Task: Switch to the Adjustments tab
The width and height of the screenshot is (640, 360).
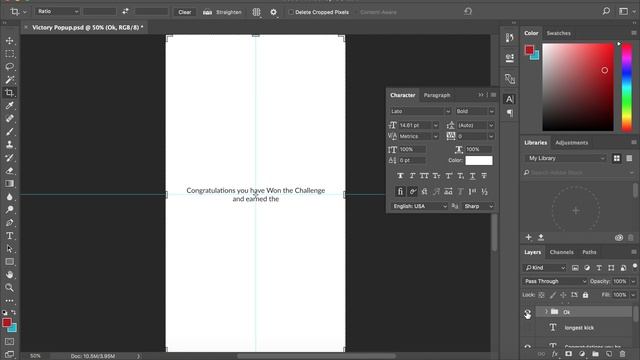Action: (x=571, y=143)
